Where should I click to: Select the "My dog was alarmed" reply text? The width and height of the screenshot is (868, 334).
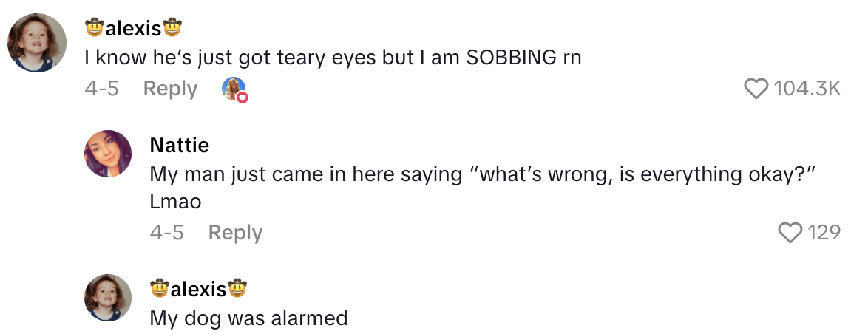[x=248, y=318]
